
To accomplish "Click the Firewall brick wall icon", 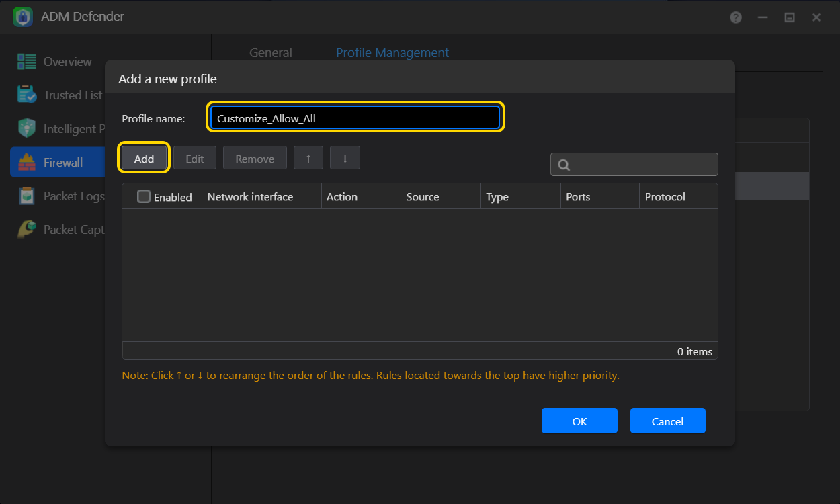I will (x=27, y=162).
